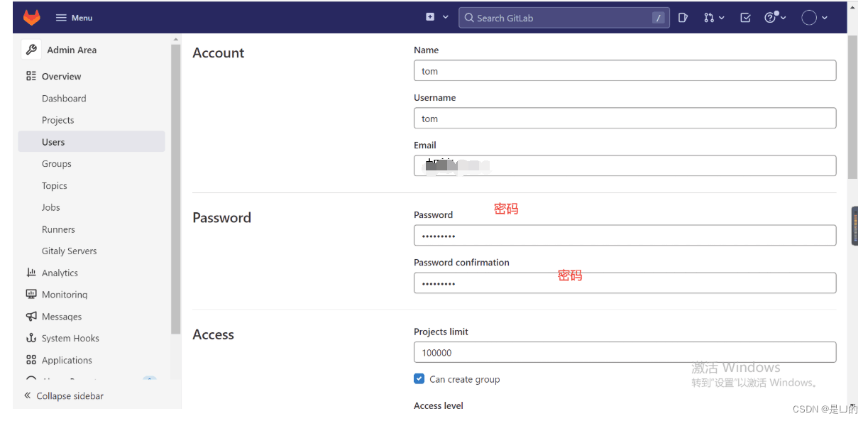
Task: Click the Messages megaphone icon
Action: (x=31, y=317)
